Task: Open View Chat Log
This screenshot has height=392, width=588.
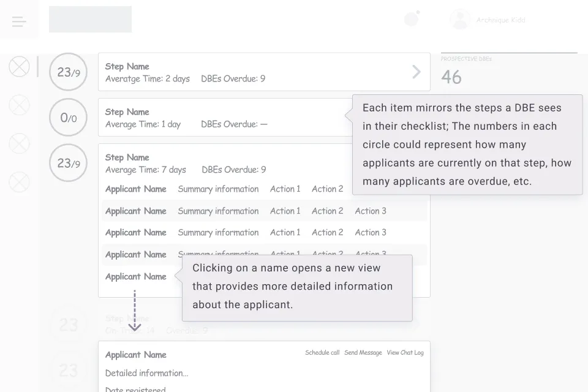Action: tap(405, 352)
